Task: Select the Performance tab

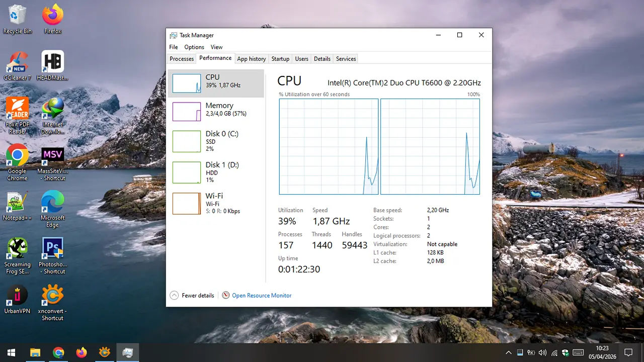Action: click(x=215, y=58)
